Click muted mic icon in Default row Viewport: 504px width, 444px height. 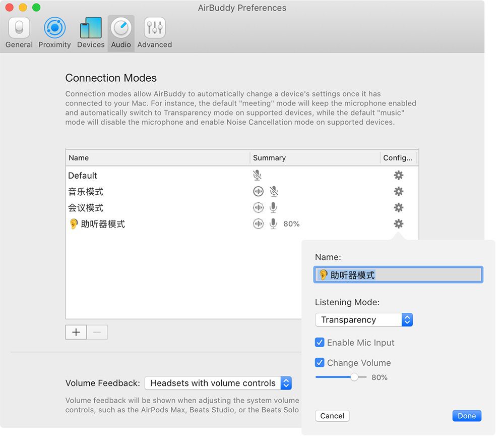(257, 176)
